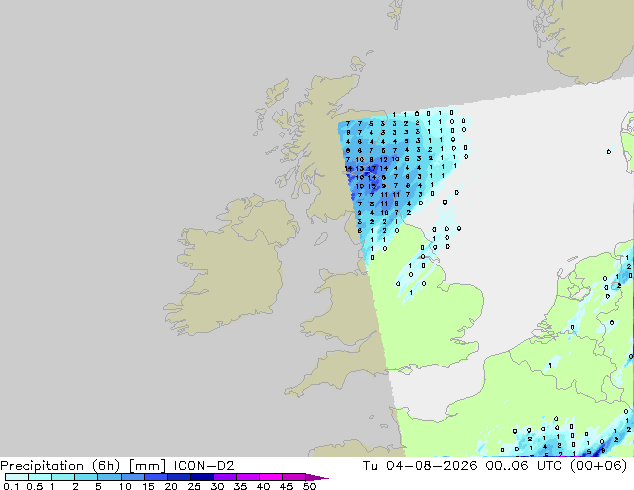Click the legend label '2' under color bar
Screen dimensions: 634x490
coord(75,486)
